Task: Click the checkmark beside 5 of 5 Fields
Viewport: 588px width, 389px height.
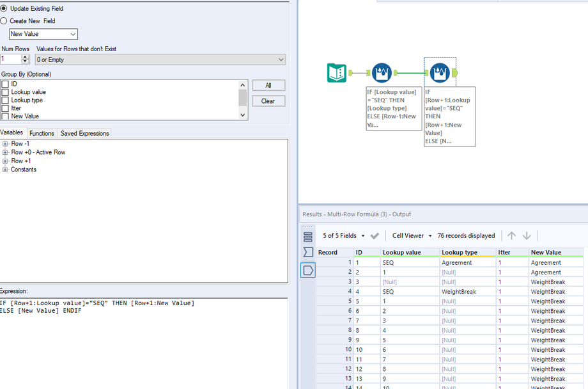Action: (x=375, y=236)
